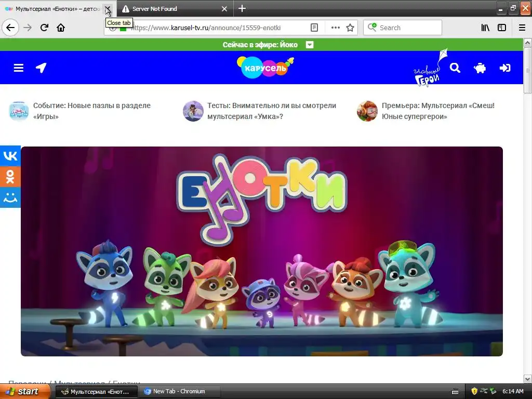
Task: Close the Server Not Found tab
Action: 224,9
